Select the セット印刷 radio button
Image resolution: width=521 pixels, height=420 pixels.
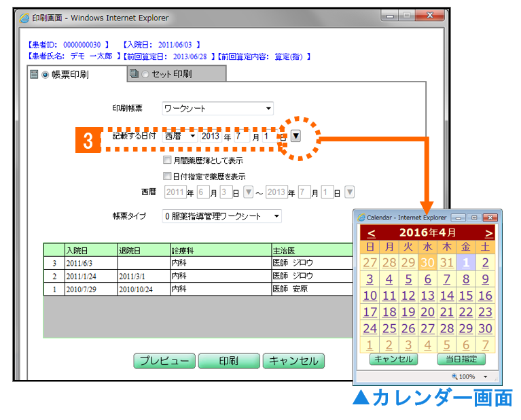click(145, 74)
